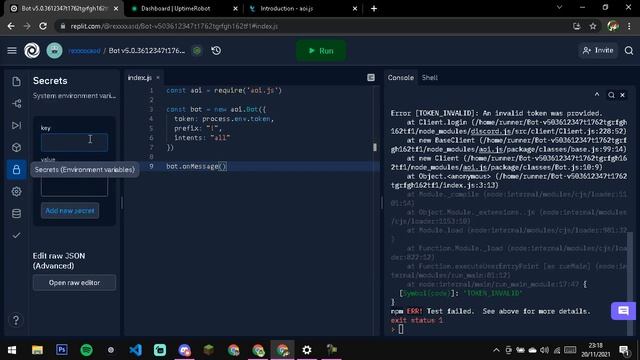Open the Settings gear in sidebar
The width and height of the screenshot is (640, 360).
[x=16, y=191]
